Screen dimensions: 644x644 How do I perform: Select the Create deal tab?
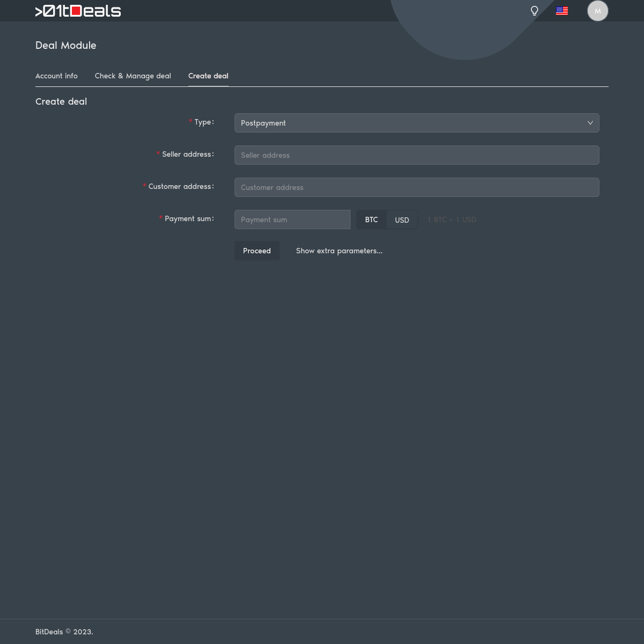click(x=208, y=76)
